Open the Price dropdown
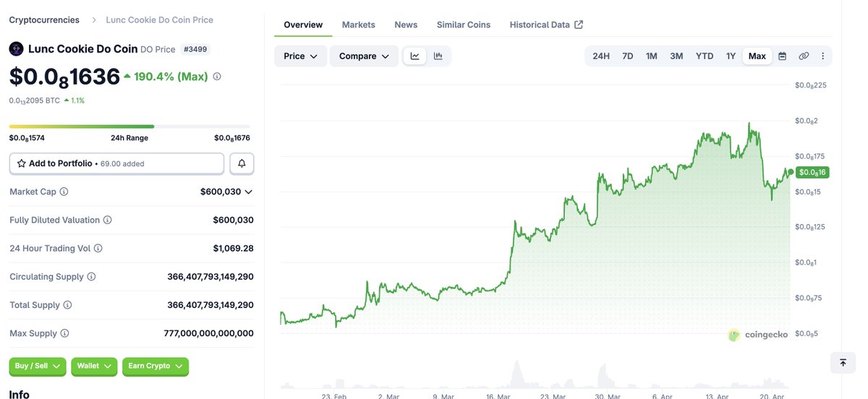Screen dimensions: 868x399 coord(301,56)
